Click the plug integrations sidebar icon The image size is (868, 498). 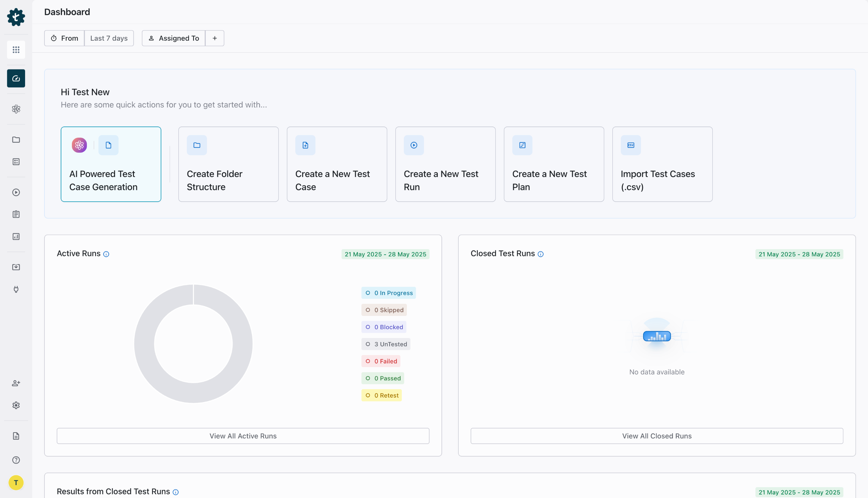[16, 290]
